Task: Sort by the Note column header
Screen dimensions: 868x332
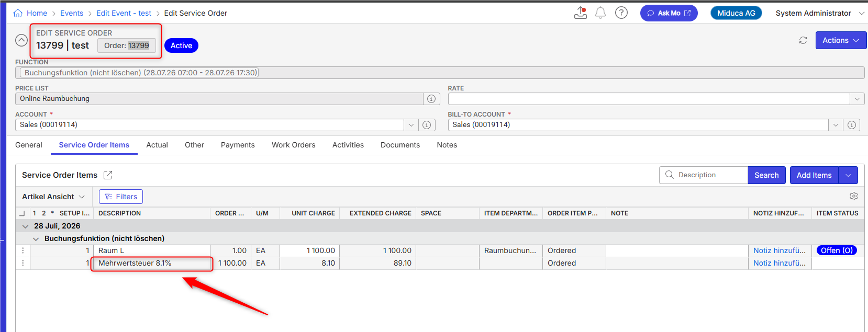Action: pos(677,213)
